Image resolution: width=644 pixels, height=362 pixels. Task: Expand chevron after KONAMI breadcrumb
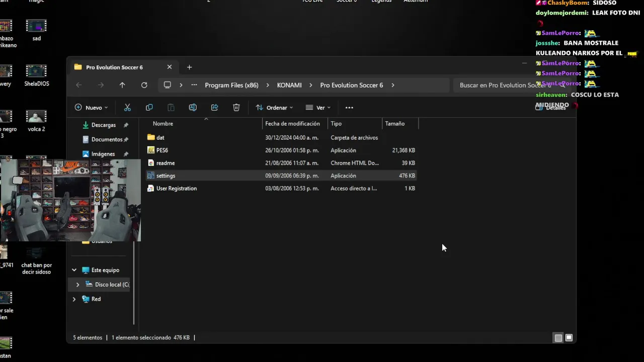(x=311, y=85)
